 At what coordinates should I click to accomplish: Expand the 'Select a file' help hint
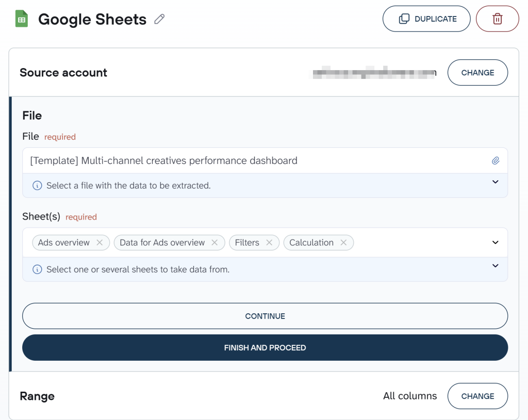496,182
